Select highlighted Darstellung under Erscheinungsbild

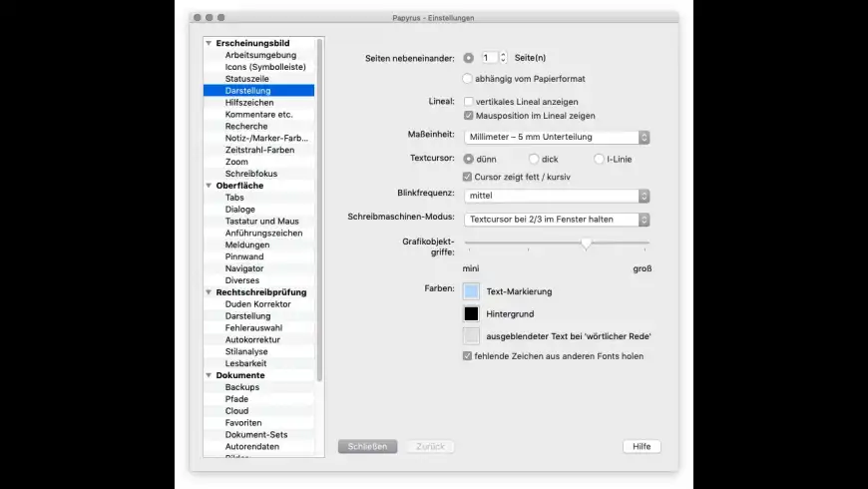coord(259,90)
